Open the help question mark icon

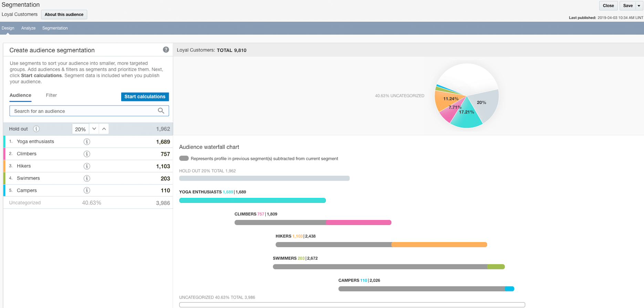(166, 50)
